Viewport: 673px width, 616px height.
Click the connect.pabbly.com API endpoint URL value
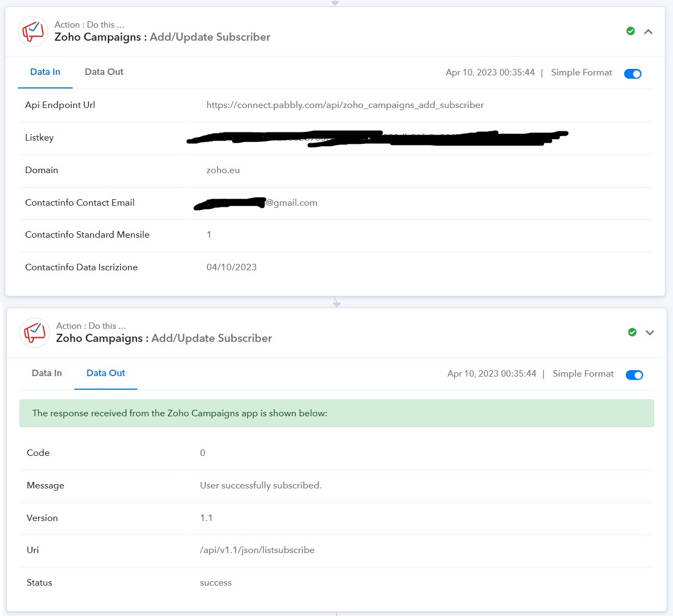[345, 105]
